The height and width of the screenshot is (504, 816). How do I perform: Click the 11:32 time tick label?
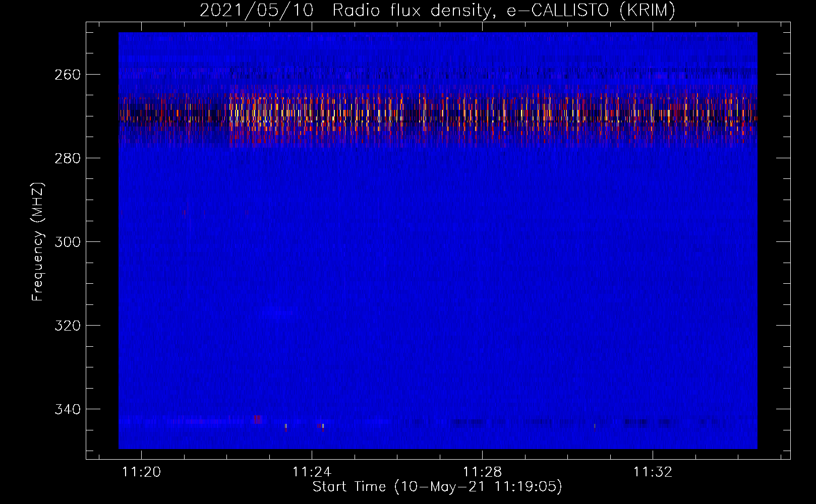coord(653,472)
